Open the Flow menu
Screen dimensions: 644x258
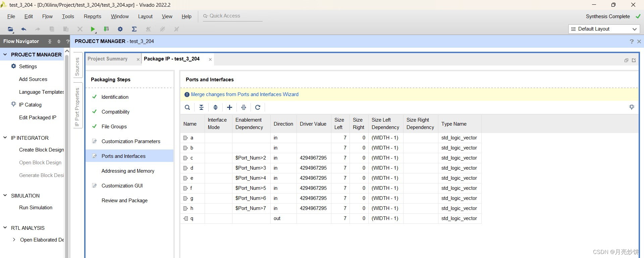tap(47, 16)
